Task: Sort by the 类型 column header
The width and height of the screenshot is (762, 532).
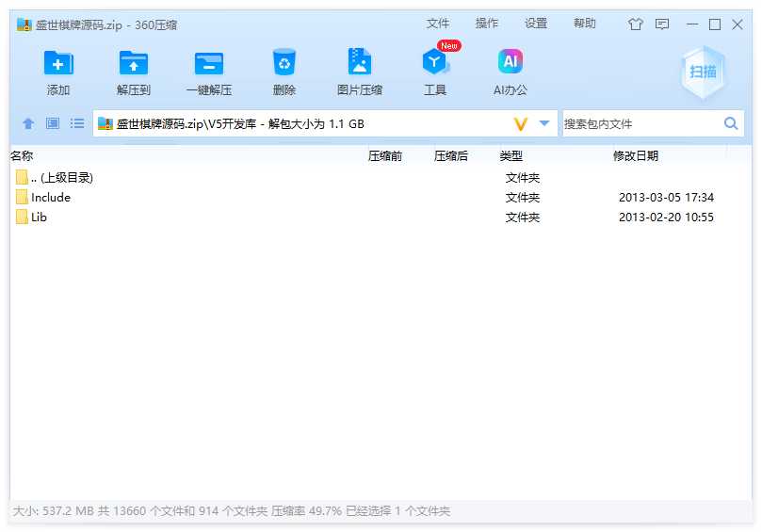Action: 511,156
